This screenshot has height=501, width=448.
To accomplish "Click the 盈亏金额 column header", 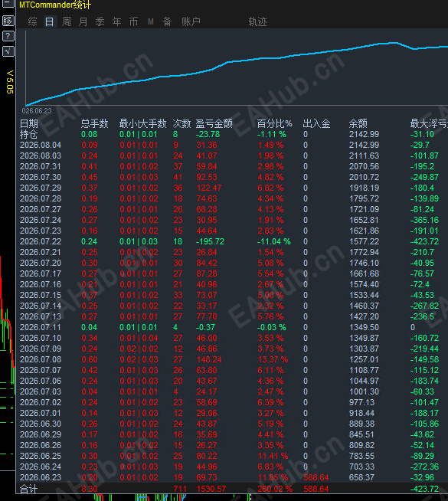I will click(214, 123).
